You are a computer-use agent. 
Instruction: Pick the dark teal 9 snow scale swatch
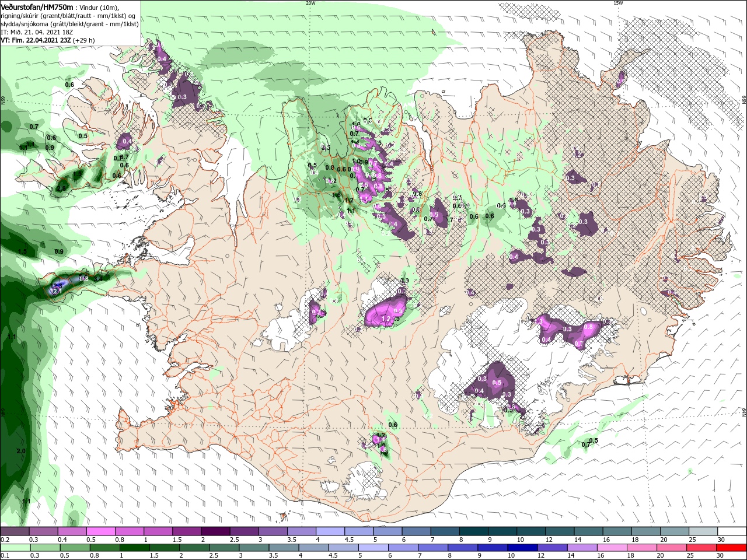pos(502,531)
